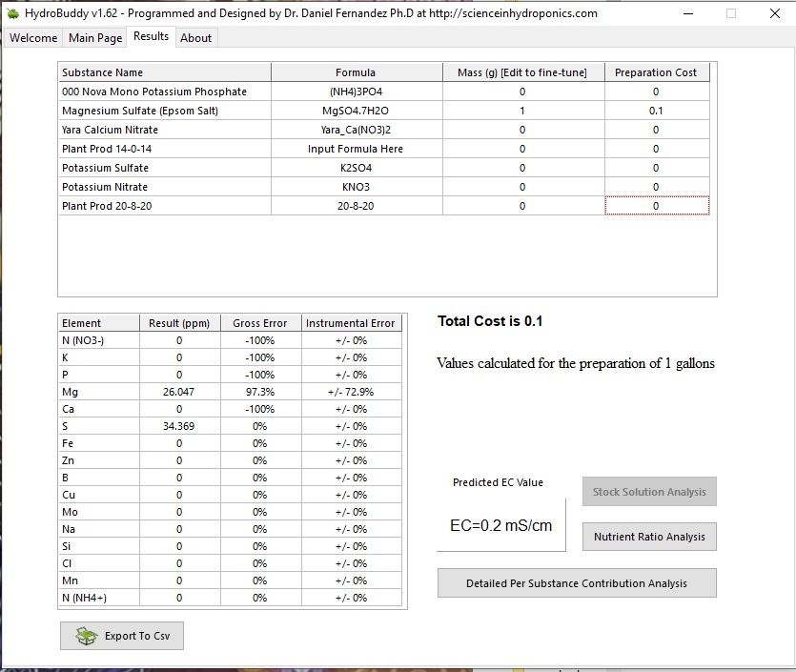
Task: Click the Stock Solution Analysis button
Action: pos(649,492)
